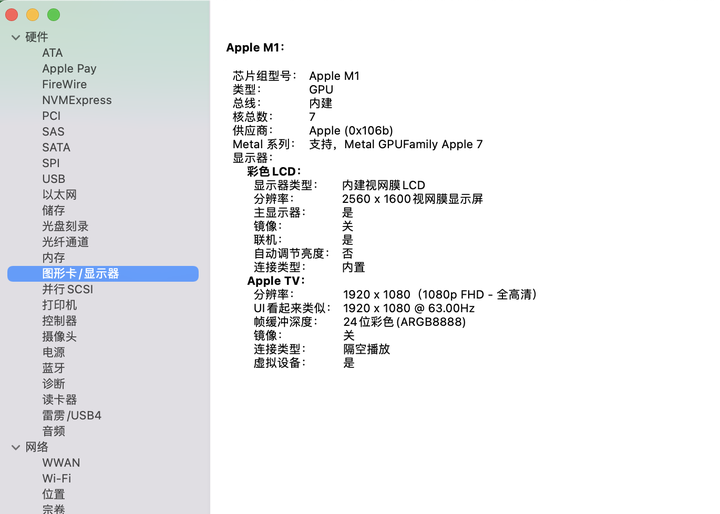This screenshot has height=514, width=720.
Task: Click the 连接类型 value 内置
Action: click(x=354, y=267)
